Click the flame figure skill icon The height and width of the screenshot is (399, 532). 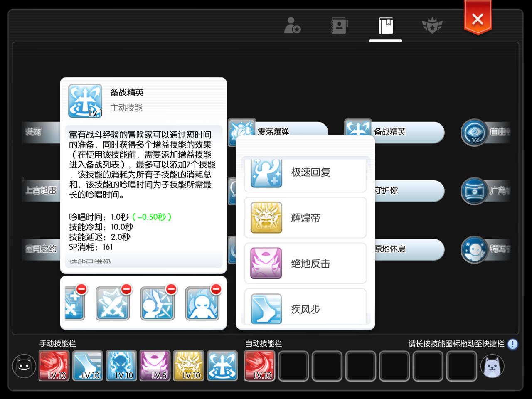pos(202,304)
